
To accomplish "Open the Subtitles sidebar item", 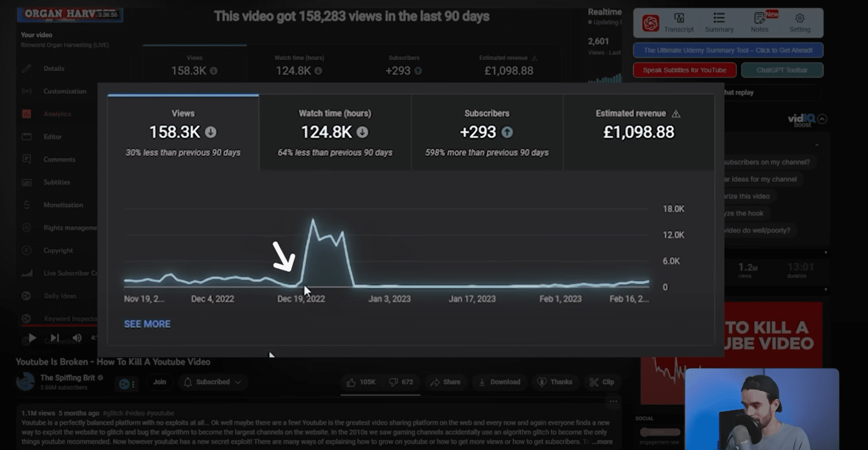I will [57, 182].
